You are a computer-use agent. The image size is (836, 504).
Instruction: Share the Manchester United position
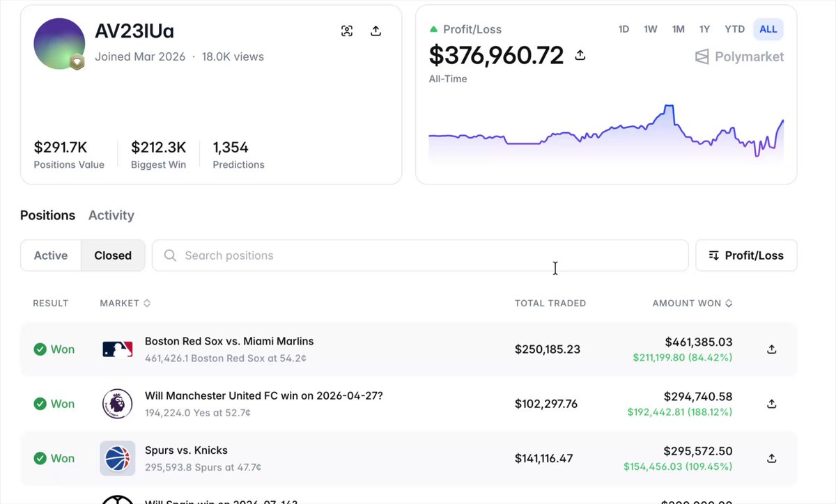coord(771,404)
